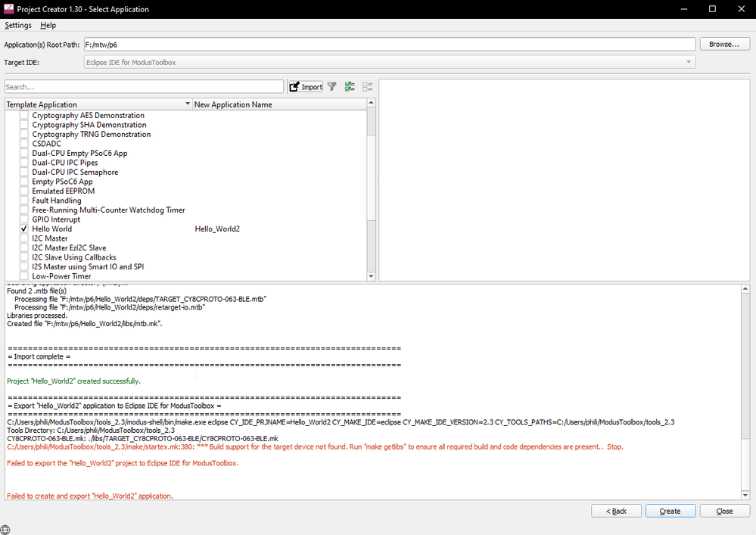
Task: Enable the GPIO Interrupt template checkbox
Action: 23,219
